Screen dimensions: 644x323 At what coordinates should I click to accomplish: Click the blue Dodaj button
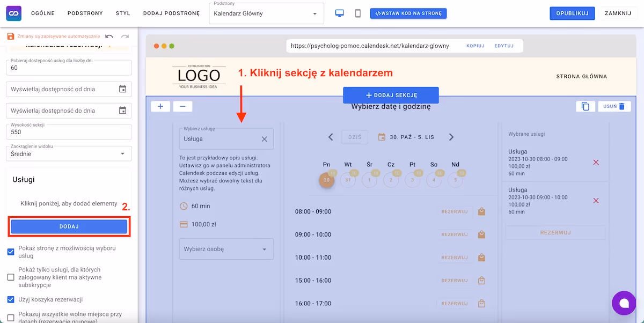pos(69,226)
